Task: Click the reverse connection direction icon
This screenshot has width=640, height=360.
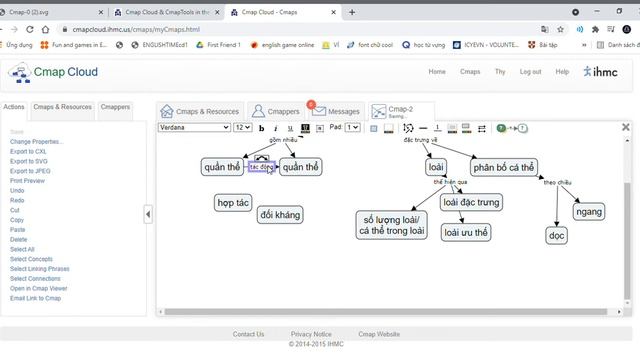Action: [482, 129]
